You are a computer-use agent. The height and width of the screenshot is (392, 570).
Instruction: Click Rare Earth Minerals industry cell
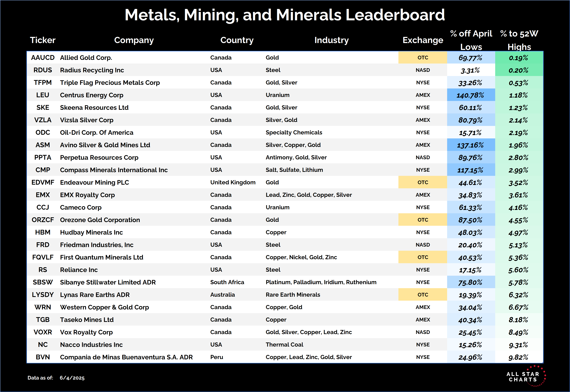293,295
